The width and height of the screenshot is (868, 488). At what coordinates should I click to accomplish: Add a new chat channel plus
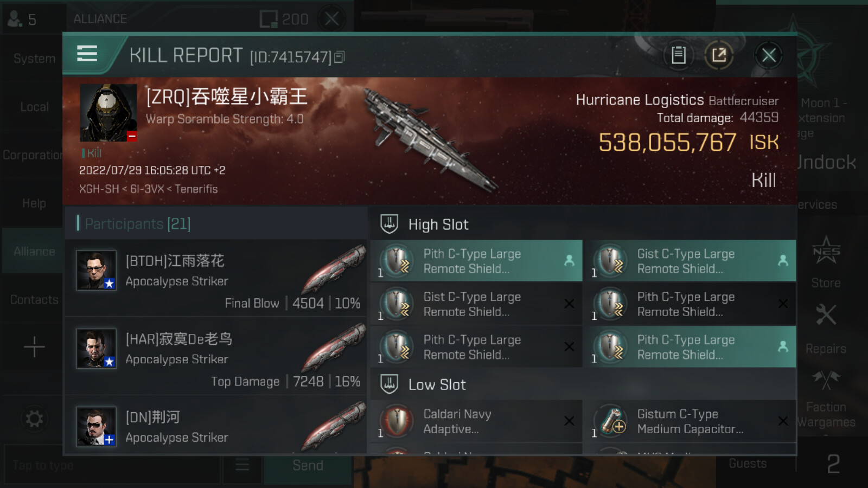(x=34, y=347)
